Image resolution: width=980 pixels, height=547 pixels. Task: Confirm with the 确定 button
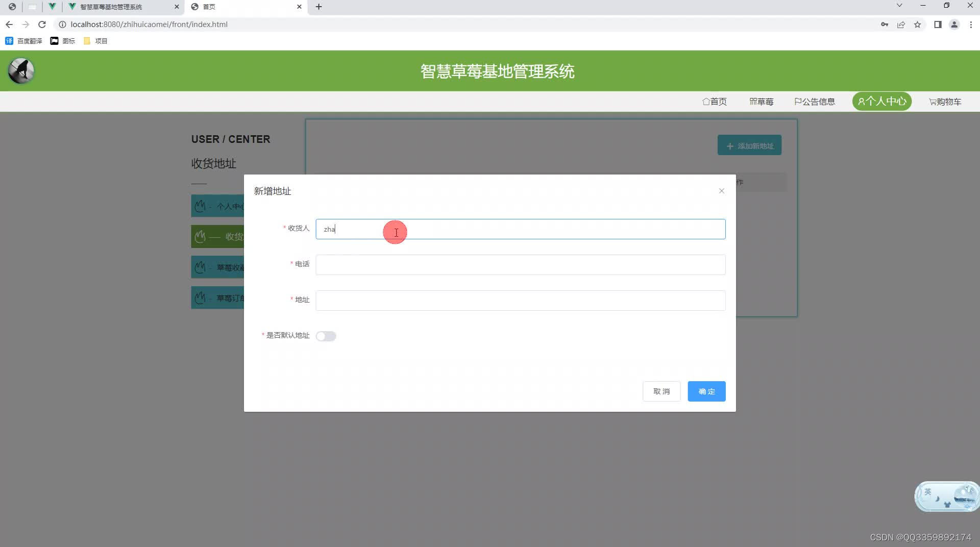point(706,391)
